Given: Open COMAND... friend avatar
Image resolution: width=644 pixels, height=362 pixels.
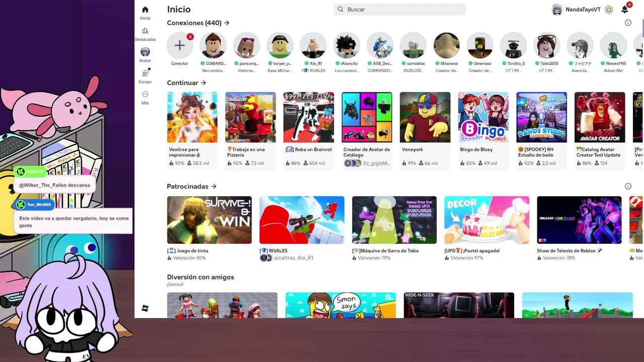Looking at the screenshot, I should click(x=213, y=46).
